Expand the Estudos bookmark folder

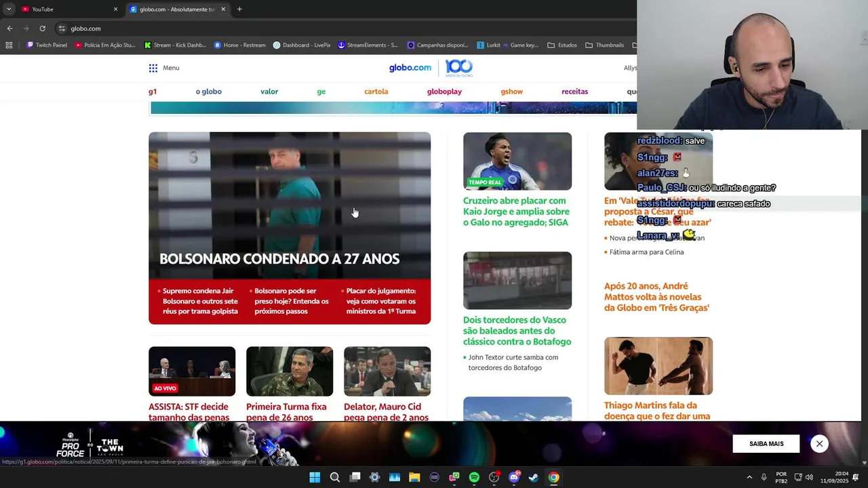pyautogui.click(x=562, y=45)
